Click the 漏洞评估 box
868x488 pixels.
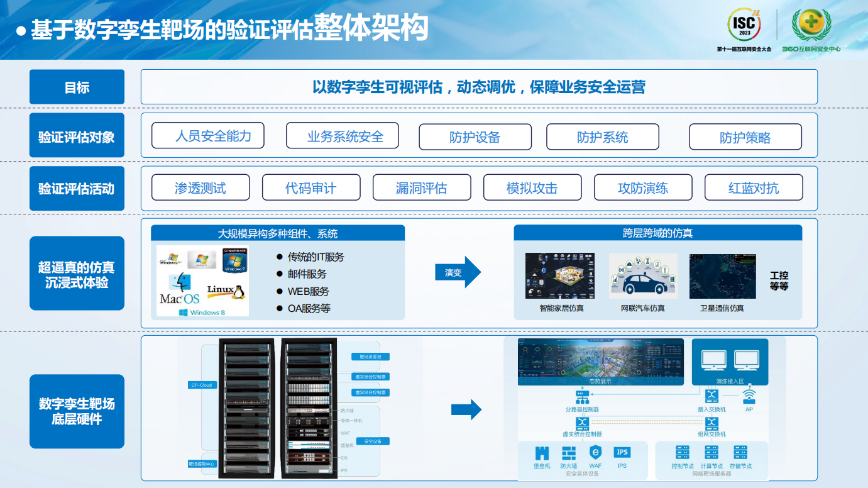click(422, 187)
